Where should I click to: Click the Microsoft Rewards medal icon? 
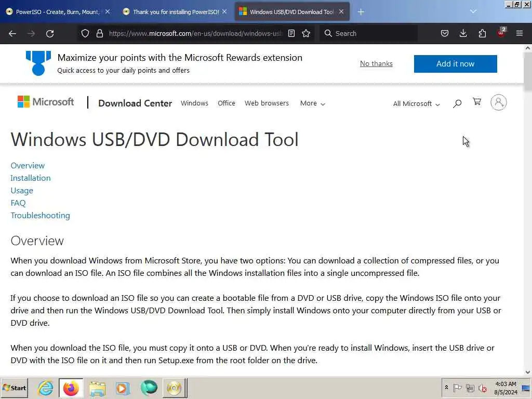pyautogui.click(x=38, y=63)
